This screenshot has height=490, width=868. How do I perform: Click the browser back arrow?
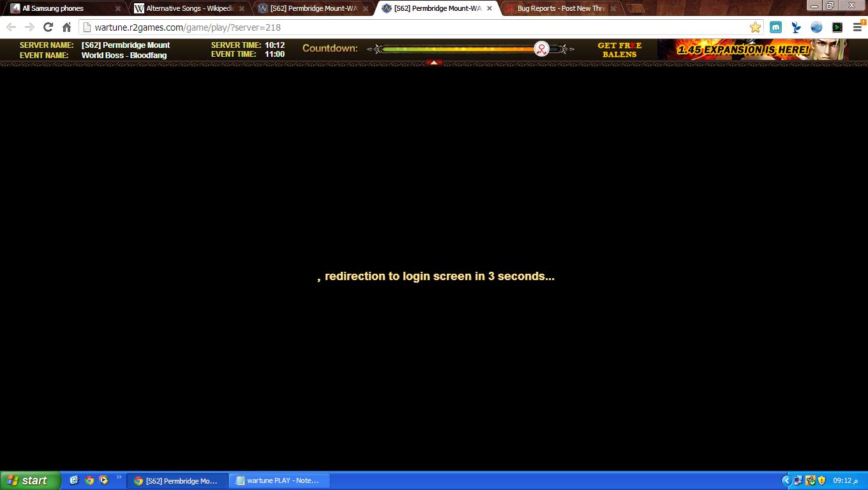(x=11, y=27)
